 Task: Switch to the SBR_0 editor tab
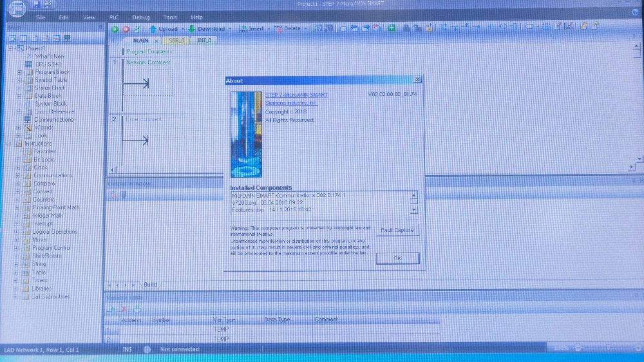[176, 41]
